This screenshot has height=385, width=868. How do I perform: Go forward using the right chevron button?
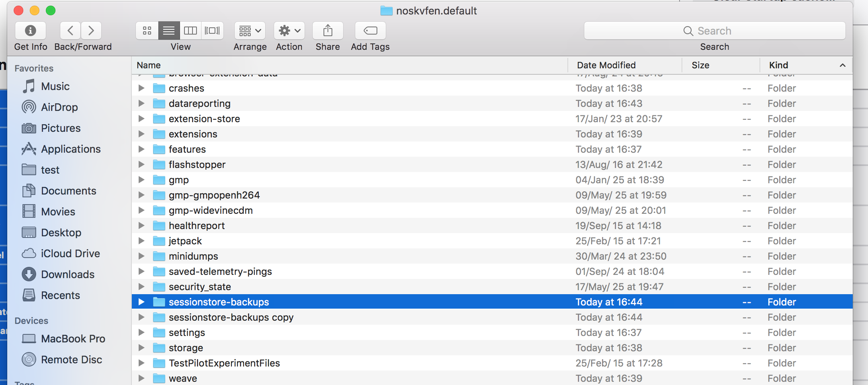tap(91, 31)
